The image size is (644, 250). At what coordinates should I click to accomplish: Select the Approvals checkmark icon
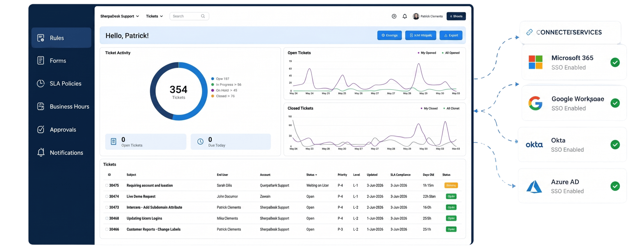click(41, 130)
